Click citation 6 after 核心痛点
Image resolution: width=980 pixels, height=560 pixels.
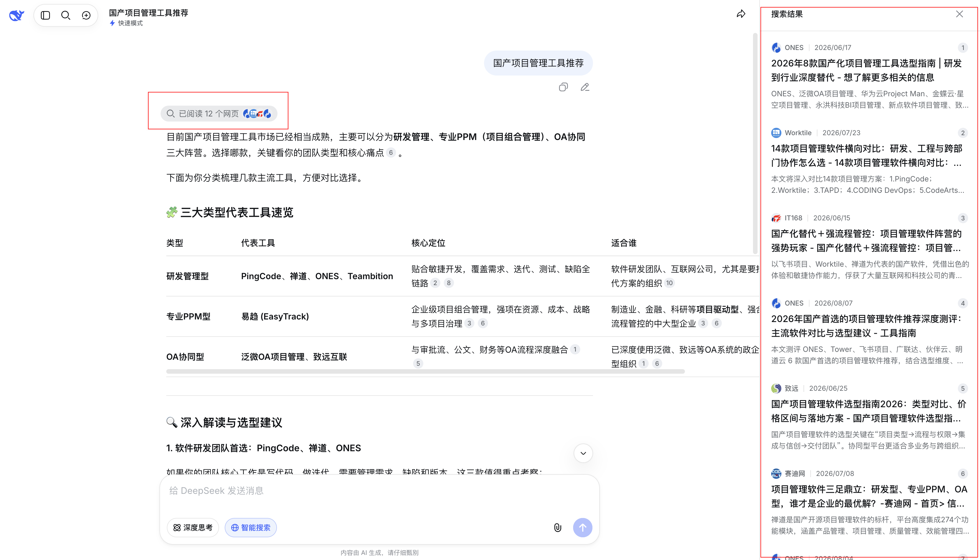391,153
